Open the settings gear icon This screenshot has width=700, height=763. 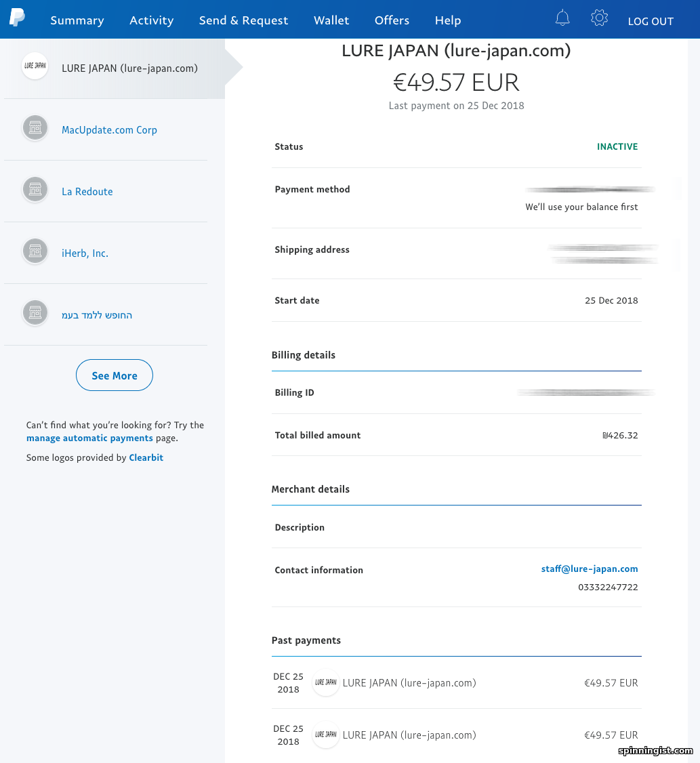click(599, 18)
